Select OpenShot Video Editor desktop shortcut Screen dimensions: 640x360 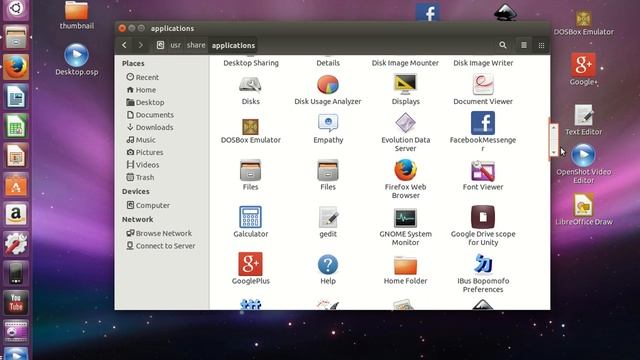pyautogui.click(x=584, y=164)
